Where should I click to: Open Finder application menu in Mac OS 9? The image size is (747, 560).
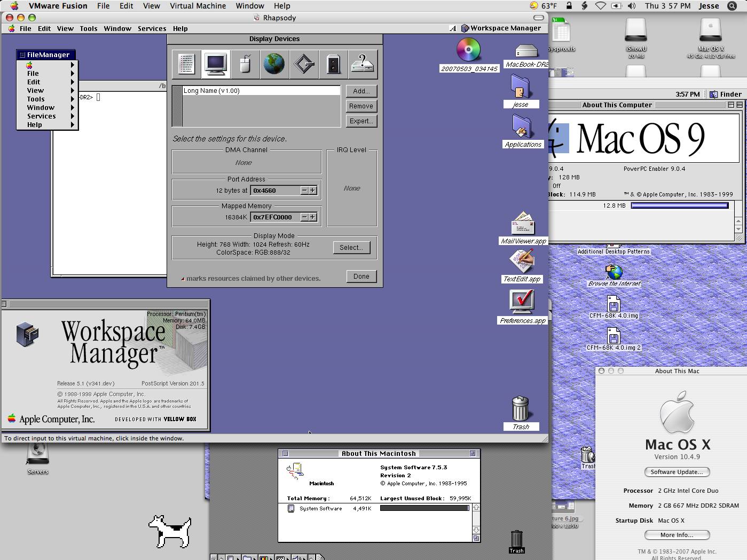(x=726, y=94)
